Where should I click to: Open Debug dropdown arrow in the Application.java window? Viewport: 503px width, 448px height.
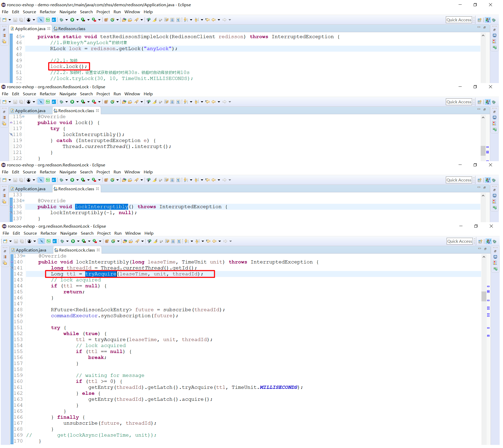point(67,20)
